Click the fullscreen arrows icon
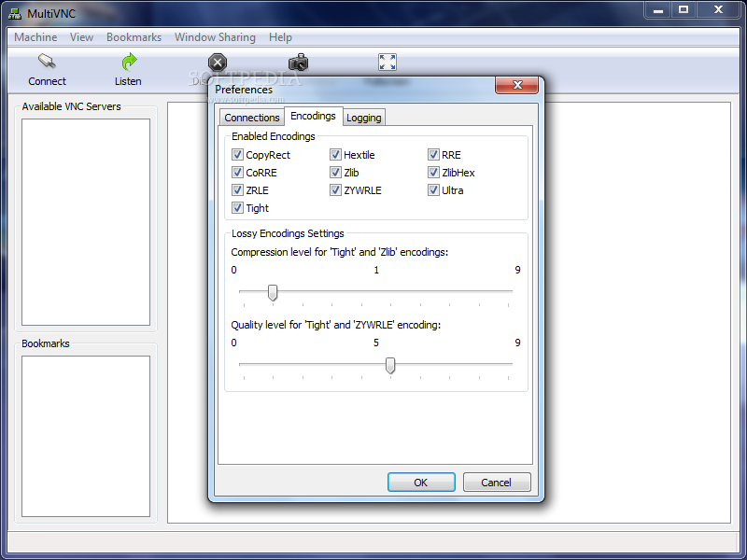This screenshot has height=560, width=747. click(x=388, y=62)
